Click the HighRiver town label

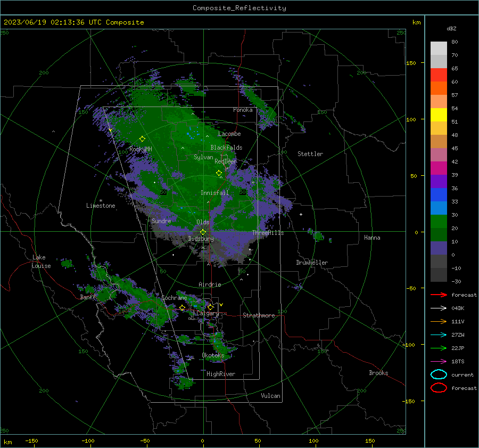click(221, 374)
